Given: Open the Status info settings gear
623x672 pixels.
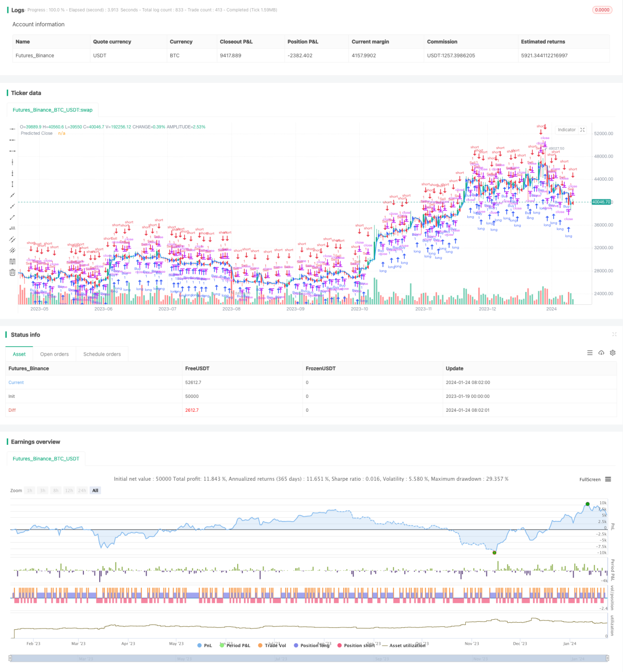Looking at the screenshot, I should (x=612, y=353).
